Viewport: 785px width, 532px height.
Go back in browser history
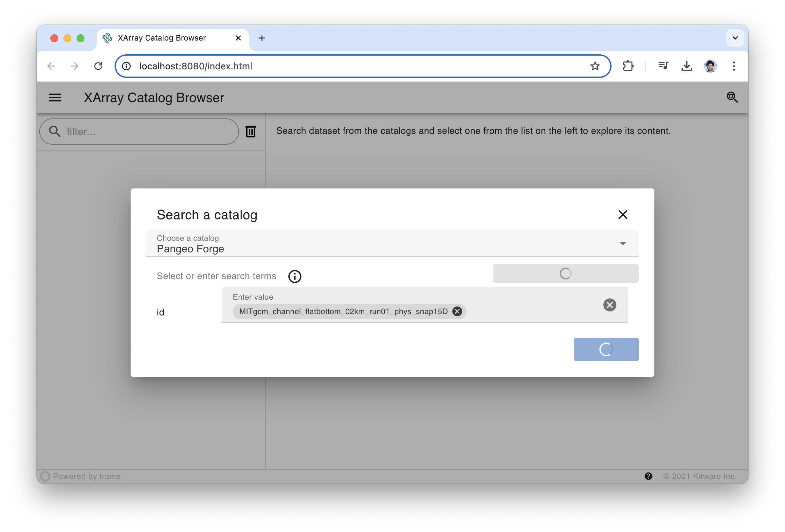click(x=51, y=66)
